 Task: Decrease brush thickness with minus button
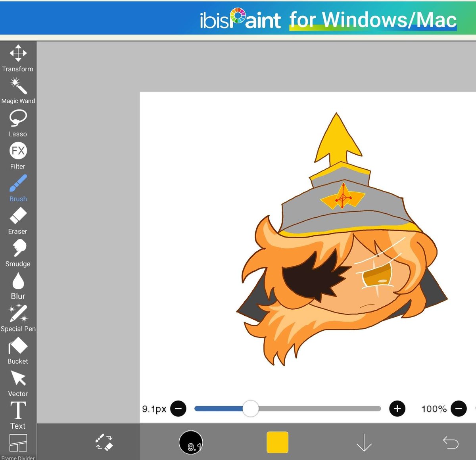click(x=178, y=408)
